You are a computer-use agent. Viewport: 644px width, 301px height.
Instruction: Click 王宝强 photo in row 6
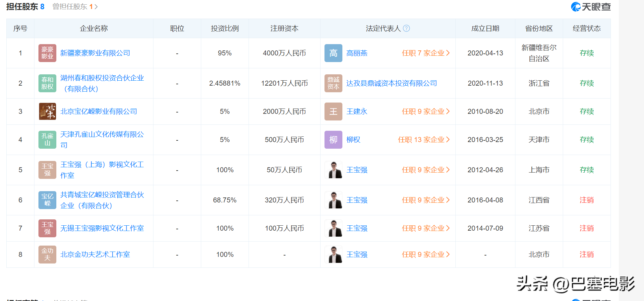[333, 200]
